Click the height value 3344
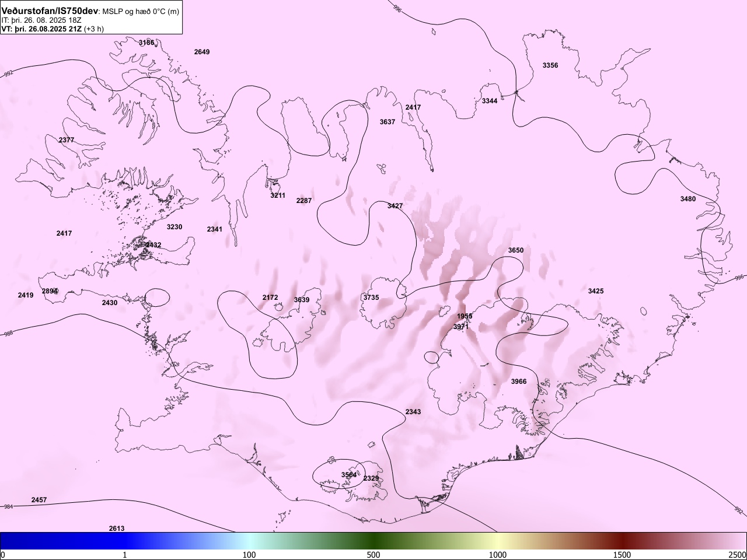747x560 pixels. [490, 101]
